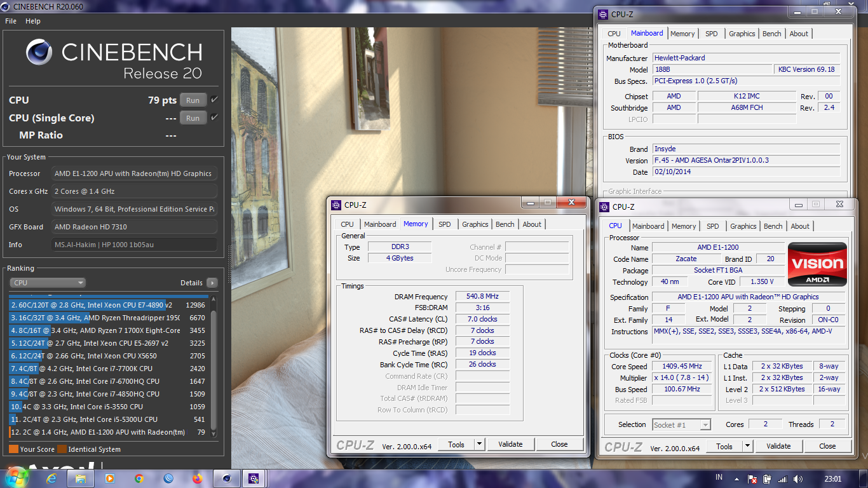Screen dimensions: 868x488
Task: Click the power plug battery tray icon
Action: click(768, 478)
